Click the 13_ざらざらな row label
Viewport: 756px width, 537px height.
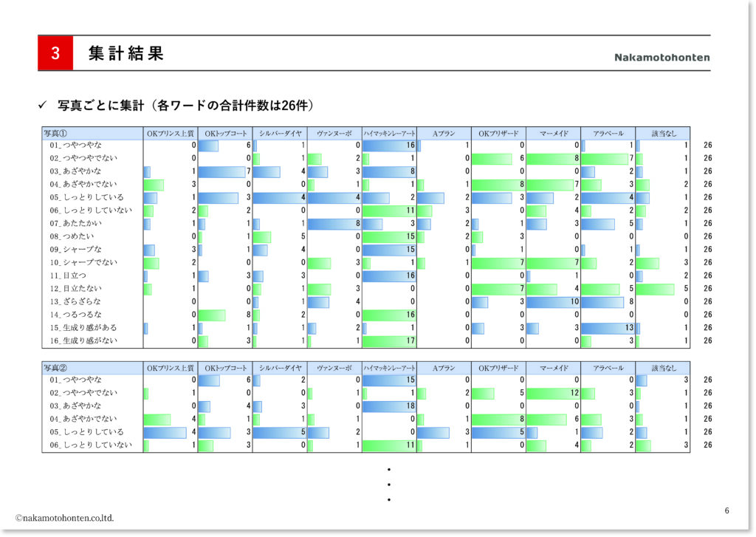78,301
